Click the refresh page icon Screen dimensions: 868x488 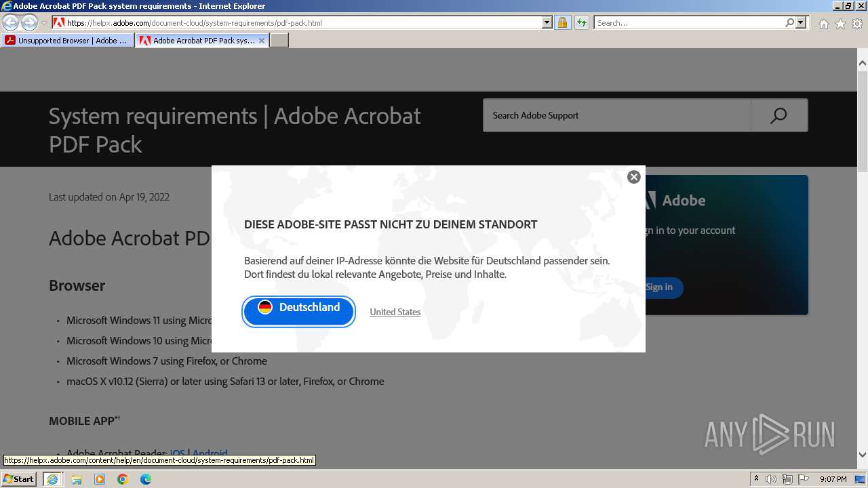(x=582, y=22)
